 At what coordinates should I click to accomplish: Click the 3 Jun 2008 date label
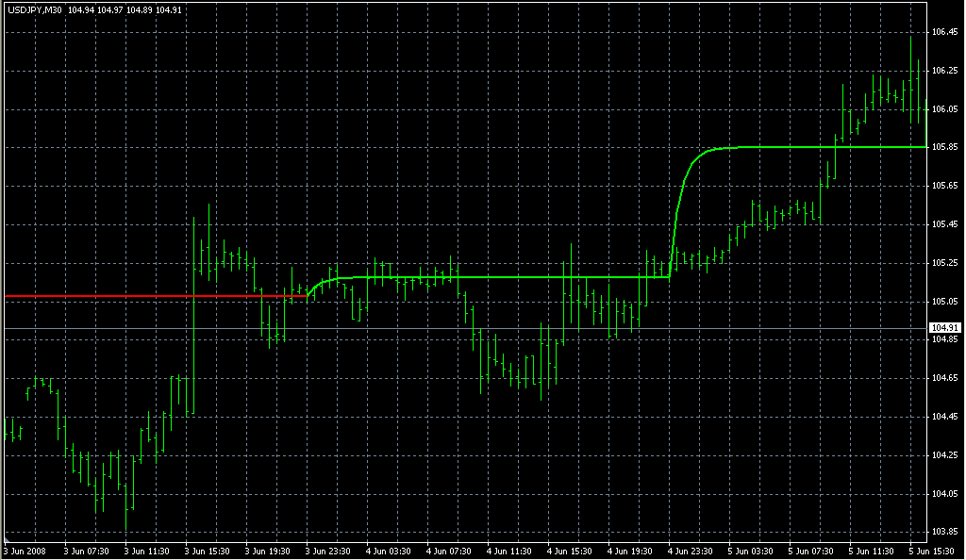click(x=25, y=551)
